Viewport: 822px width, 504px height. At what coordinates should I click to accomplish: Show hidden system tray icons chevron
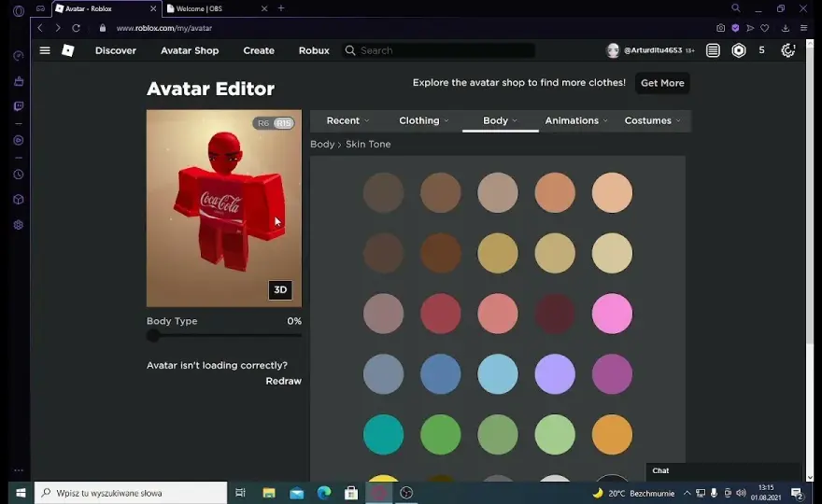click(687, 493)
